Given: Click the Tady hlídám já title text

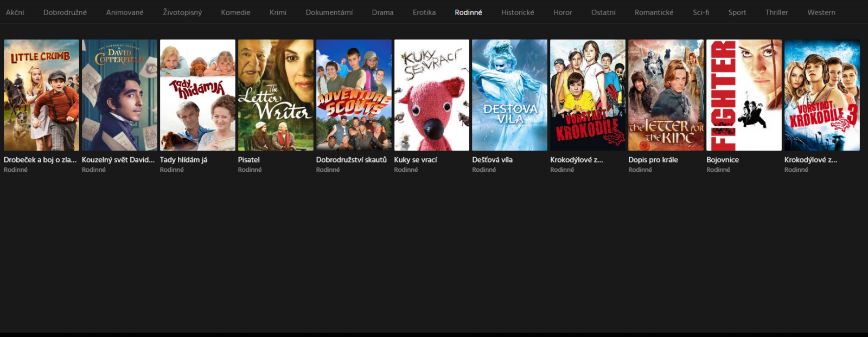Looking at the screenshot, I should pos(183,160).
